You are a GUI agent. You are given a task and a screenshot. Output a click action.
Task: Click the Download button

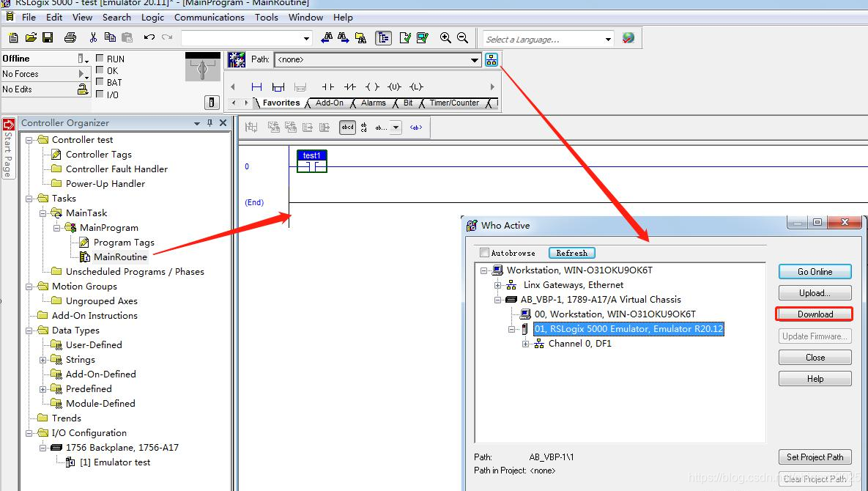click(x=815, y=314)
